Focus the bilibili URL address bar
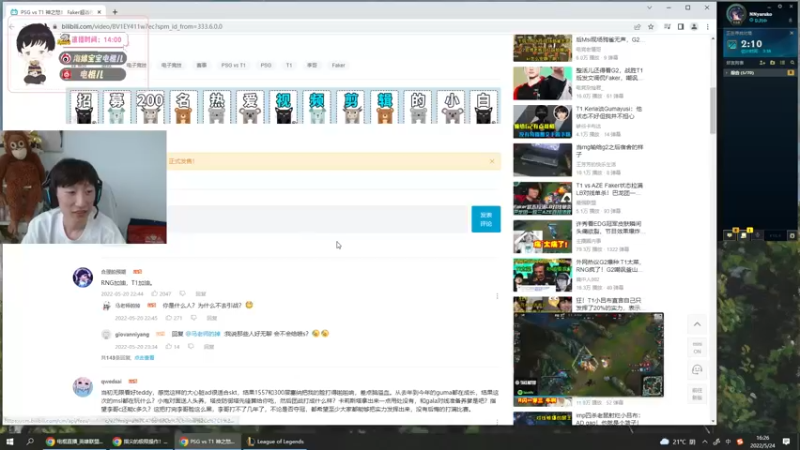This screenshot has width=800, height=450. (342, 27)
